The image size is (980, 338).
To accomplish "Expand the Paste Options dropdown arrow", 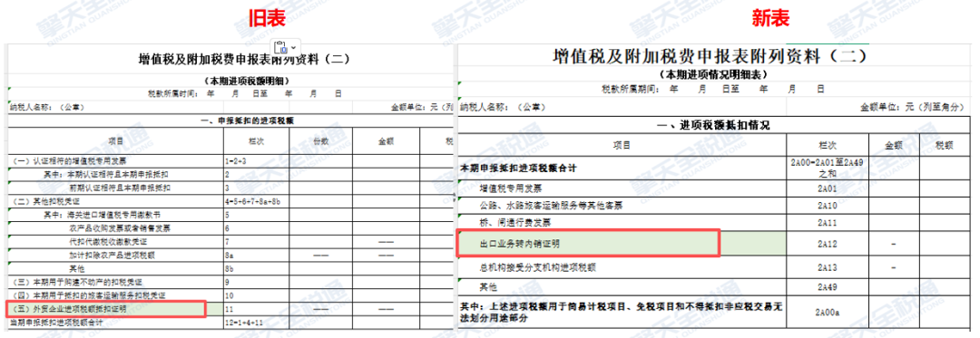I will click(x=293, y=47).
